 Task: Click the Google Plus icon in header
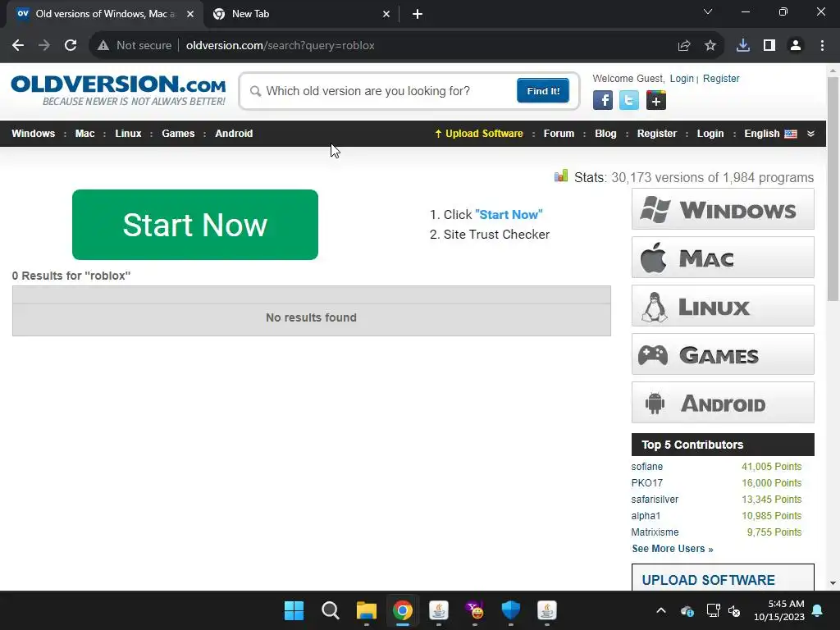[655, 100]
